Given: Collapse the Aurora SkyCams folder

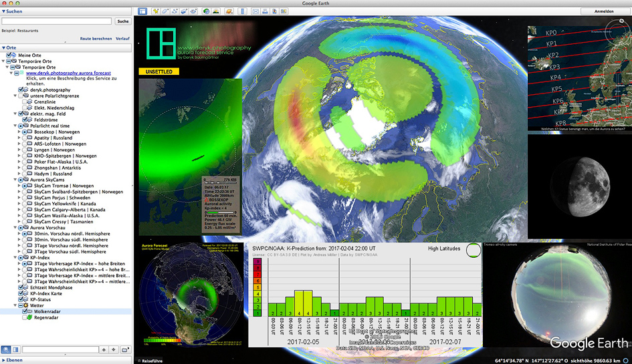Looking at the screenshot, I should tap(15, 180).
